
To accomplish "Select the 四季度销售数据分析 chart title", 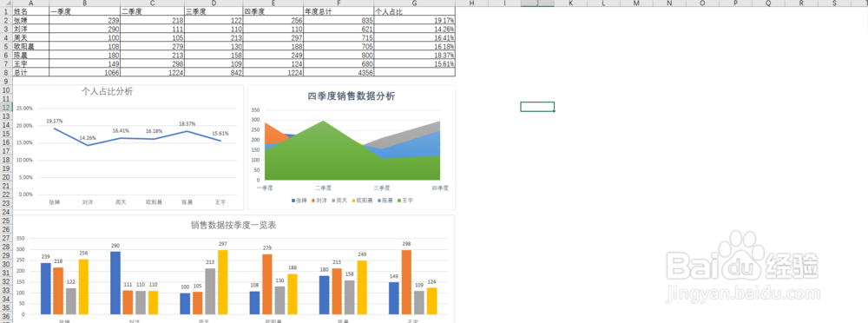I will (351, 96).
